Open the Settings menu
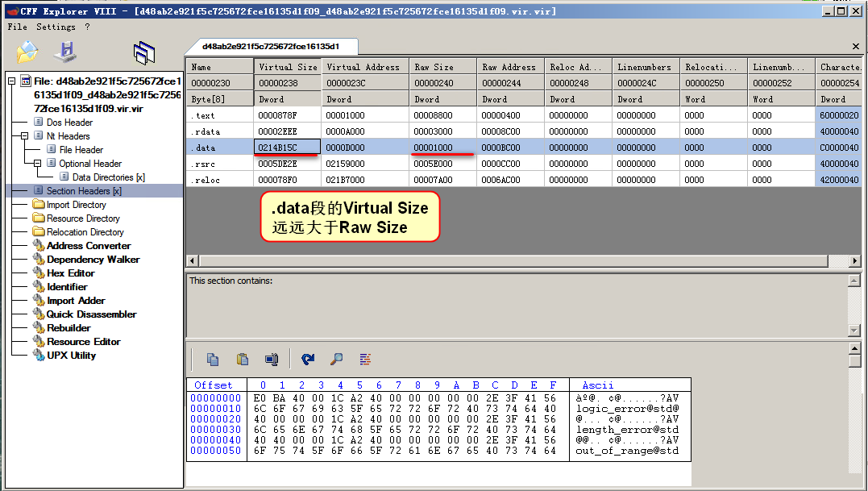The image size is (868, 491). [56, 27]
